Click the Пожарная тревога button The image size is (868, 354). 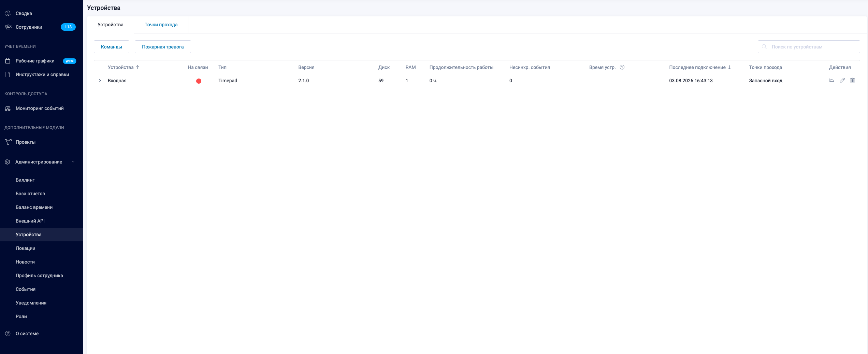163,47
